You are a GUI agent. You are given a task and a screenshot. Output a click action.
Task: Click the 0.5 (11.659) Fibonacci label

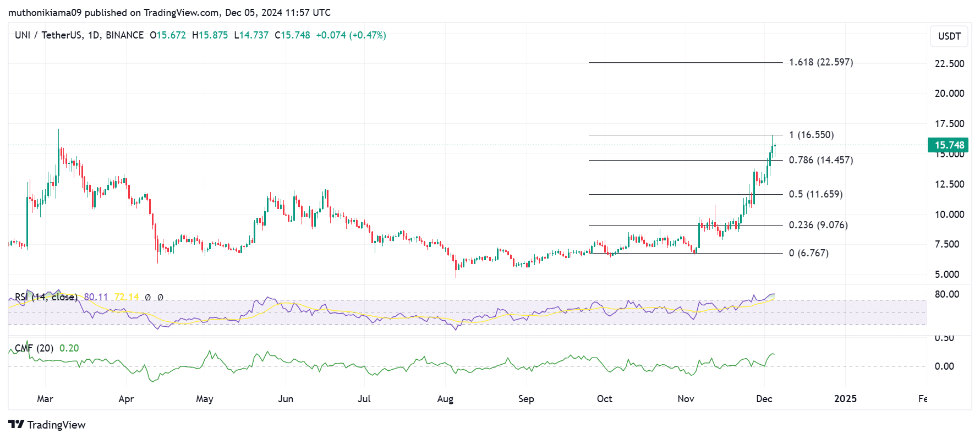click(x=815, y=194)
